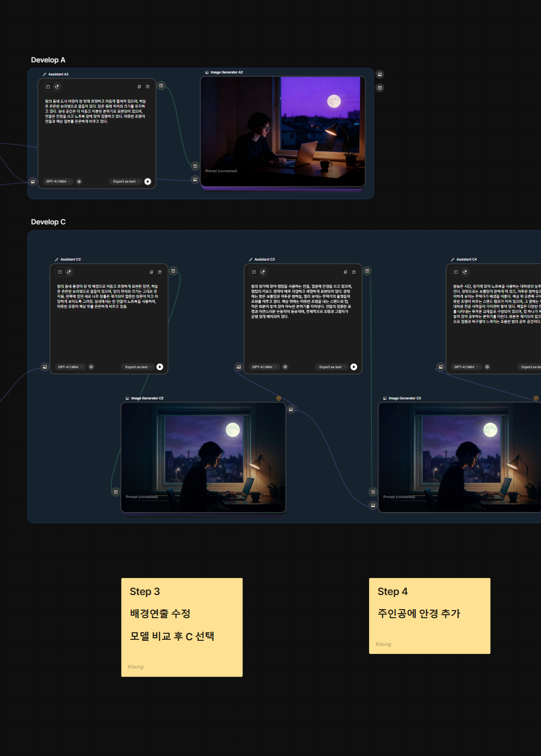Open model settings gear in Assistant A2
The image size is (541, 756).
tap(79, 182)
